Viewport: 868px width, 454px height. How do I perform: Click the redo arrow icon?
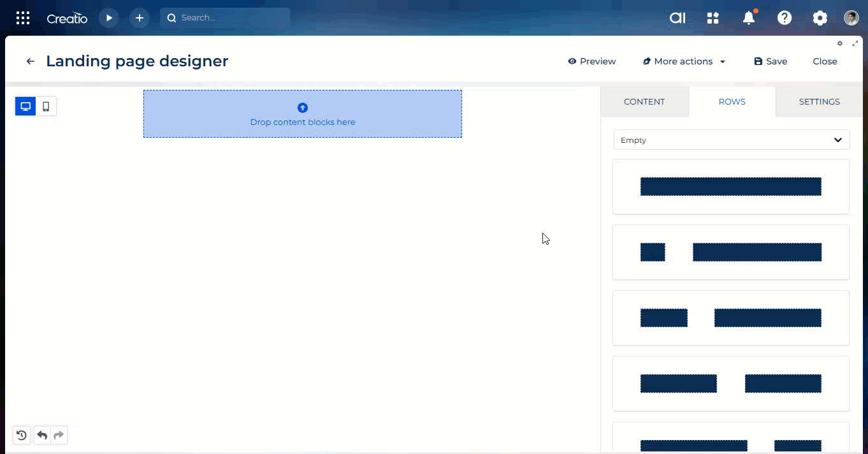coord(59,436)
